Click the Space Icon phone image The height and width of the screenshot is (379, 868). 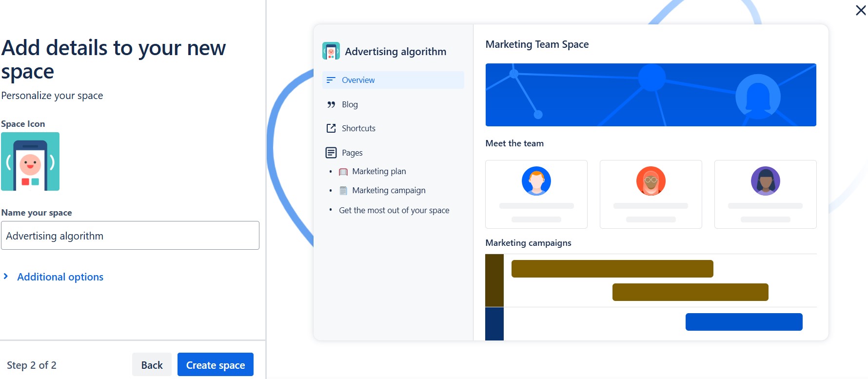click(x=30, y=161)
